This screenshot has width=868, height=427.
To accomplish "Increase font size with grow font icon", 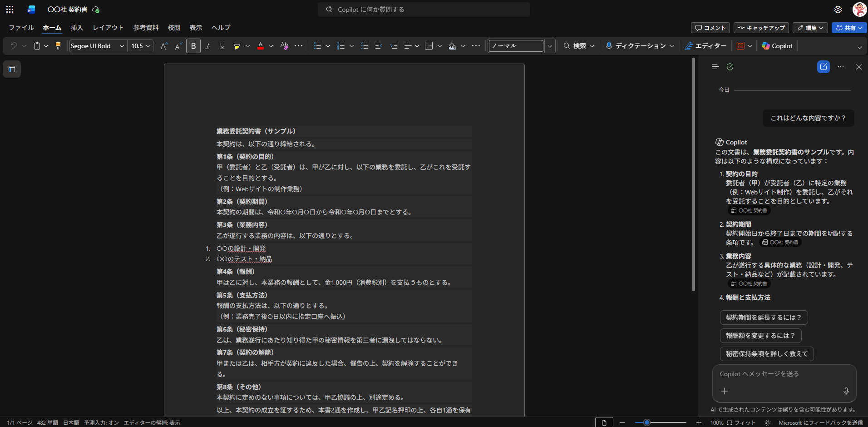I will click(164, 46).
